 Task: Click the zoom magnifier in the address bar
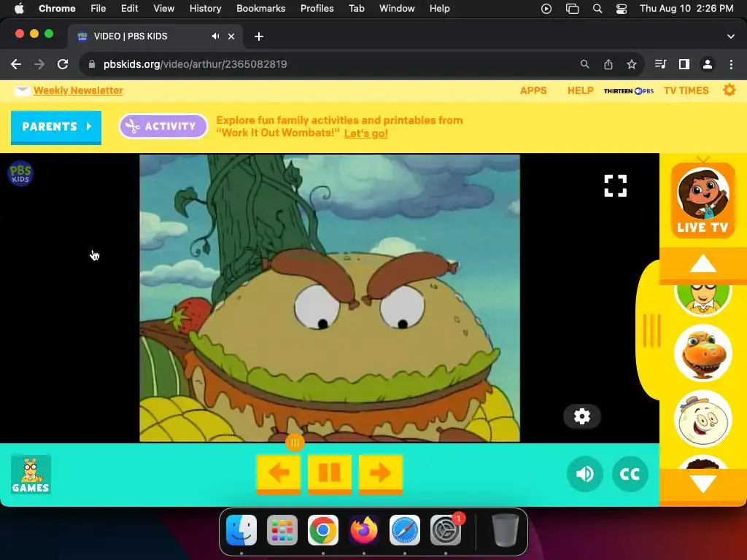click(584, 64)
